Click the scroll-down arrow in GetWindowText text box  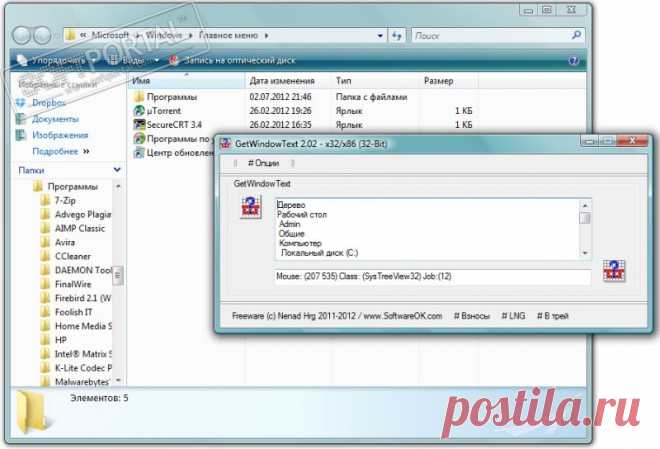point(585,253)
